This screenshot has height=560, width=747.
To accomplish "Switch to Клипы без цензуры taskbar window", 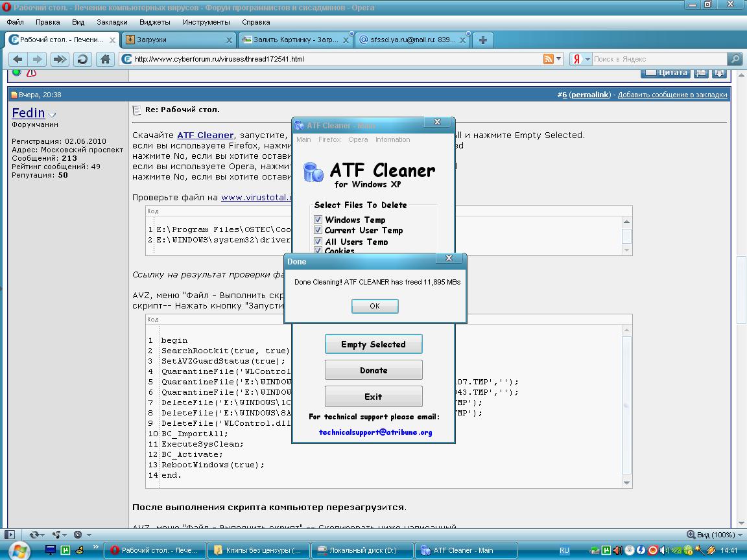I will pyautogui.click(x=259, y=550).
